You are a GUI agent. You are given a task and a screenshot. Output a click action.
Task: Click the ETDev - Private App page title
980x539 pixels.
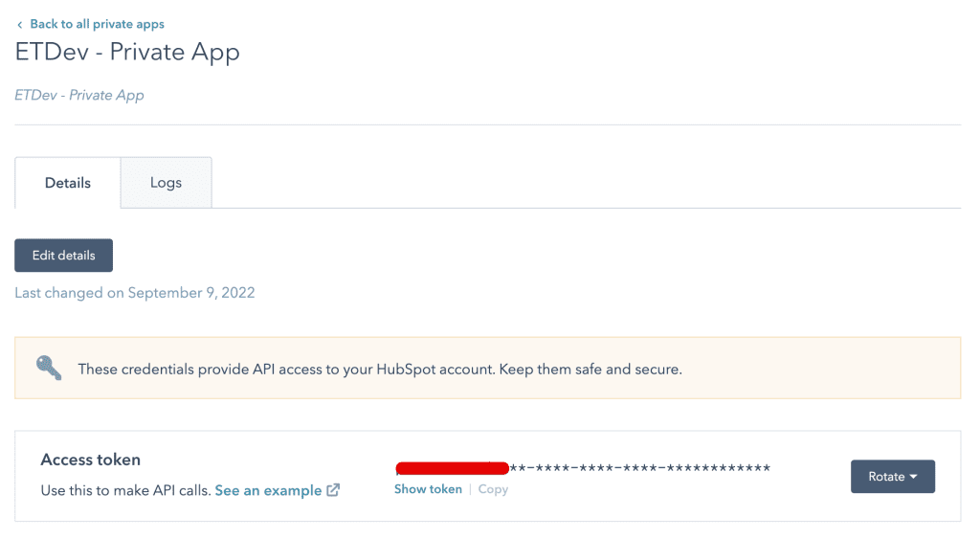[x=127, y=52]
